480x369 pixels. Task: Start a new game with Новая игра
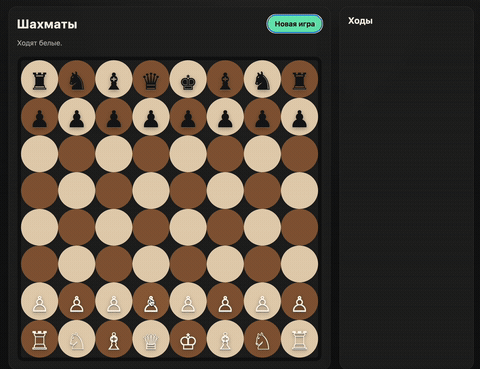(x=295, y=24)
